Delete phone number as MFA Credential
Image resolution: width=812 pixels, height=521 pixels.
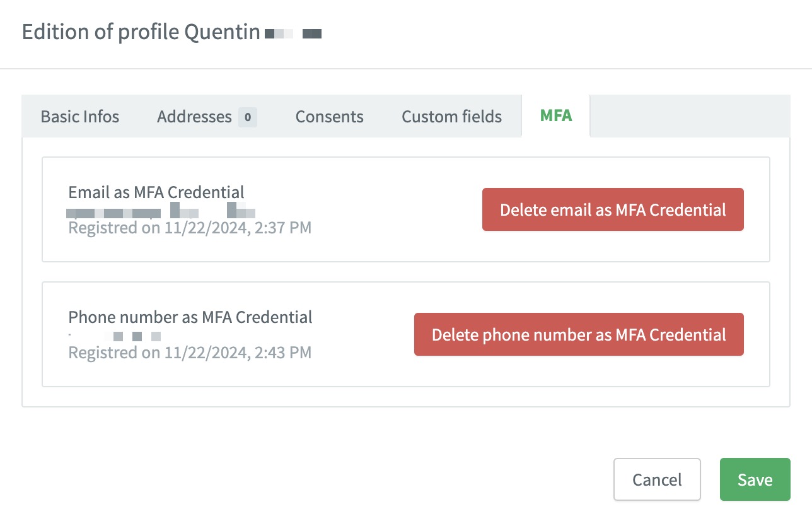click(579, 334)
